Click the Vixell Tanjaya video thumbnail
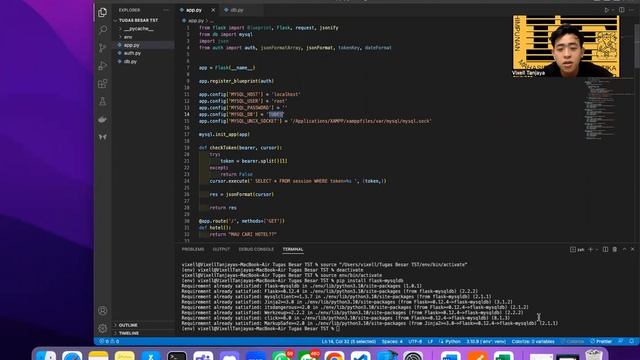The image size is (640, 360). pos(566,46)
